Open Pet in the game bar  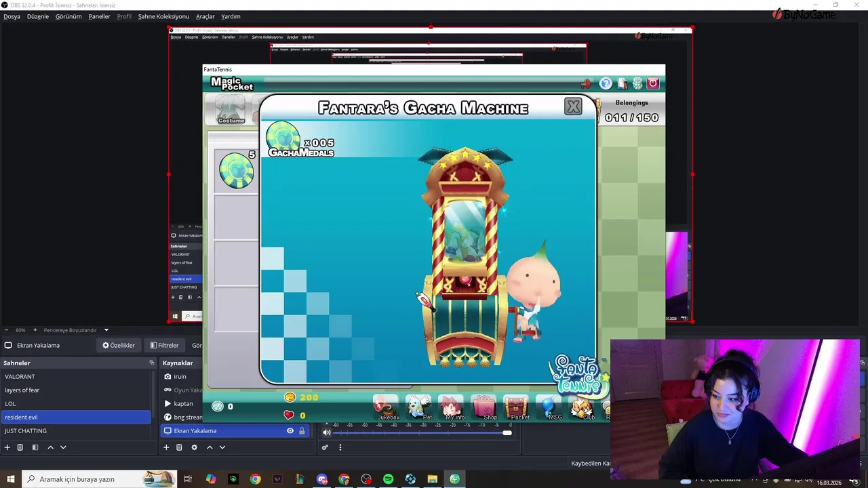(418, 407)
